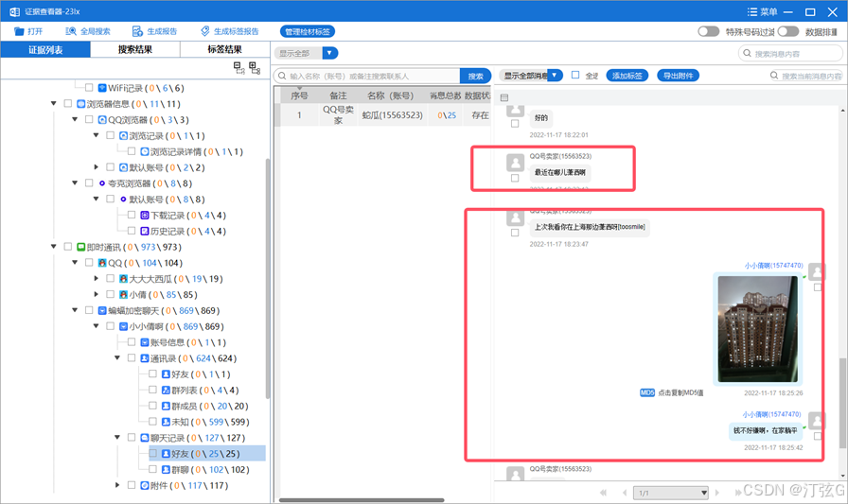Open the 显示全部消息 dropdown
The height and width of the screenshot is (504, 848).
[555, 75]
